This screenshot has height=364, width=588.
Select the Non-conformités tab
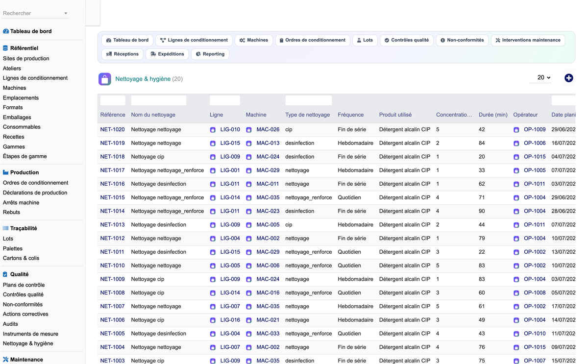[x=462, y=40]
